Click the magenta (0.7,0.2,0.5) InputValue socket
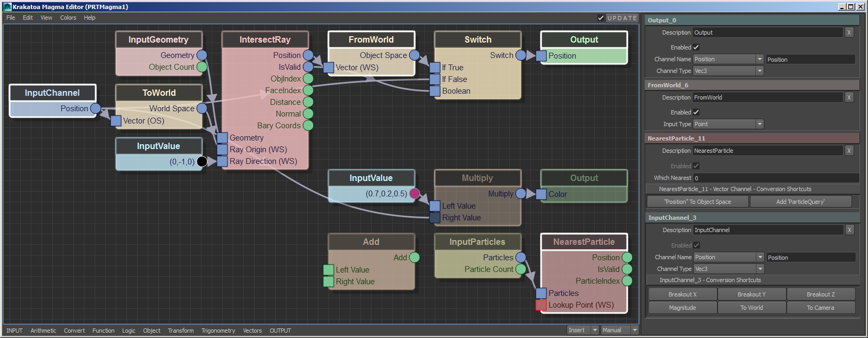The image size is (868, 338). point(415,194)
